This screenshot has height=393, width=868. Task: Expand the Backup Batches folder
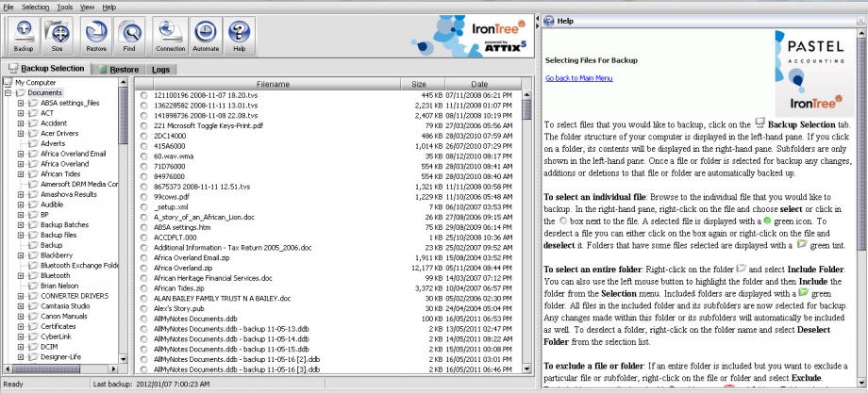click(21, 225)
